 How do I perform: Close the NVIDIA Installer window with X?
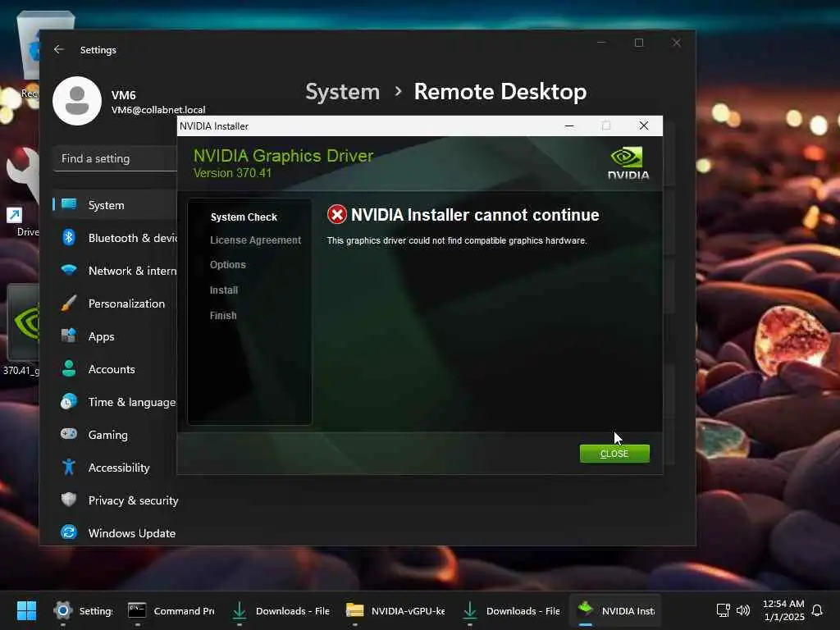644,126
